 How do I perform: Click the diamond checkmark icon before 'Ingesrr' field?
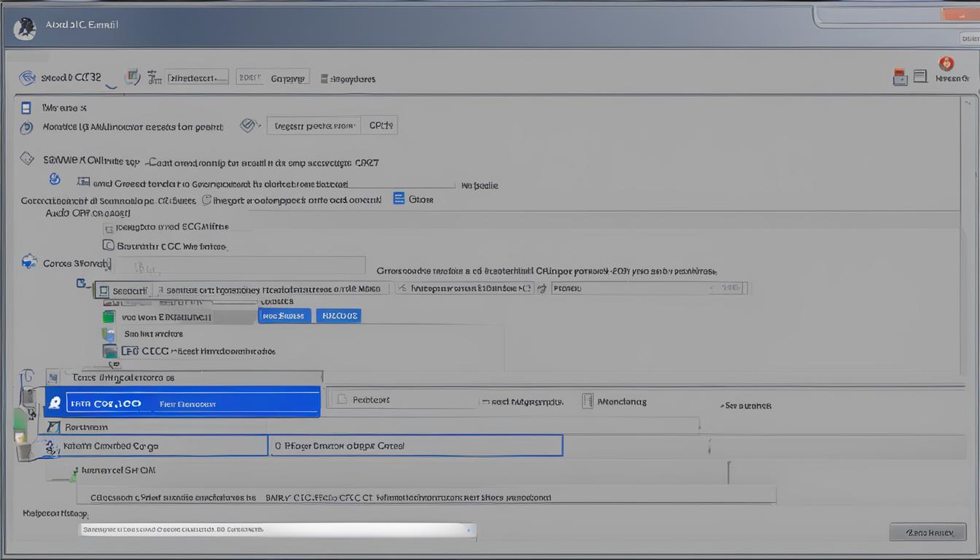click(249, 125)
